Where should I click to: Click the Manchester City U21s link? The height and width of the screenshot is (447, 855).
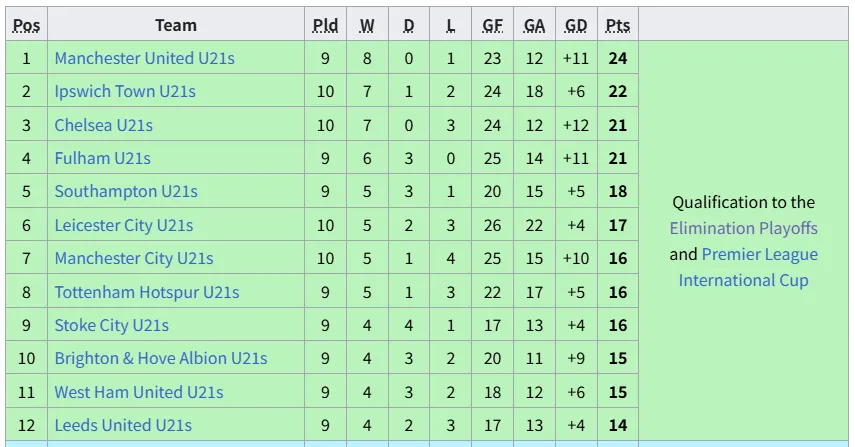pyautogui.click(x=134, y=258)
